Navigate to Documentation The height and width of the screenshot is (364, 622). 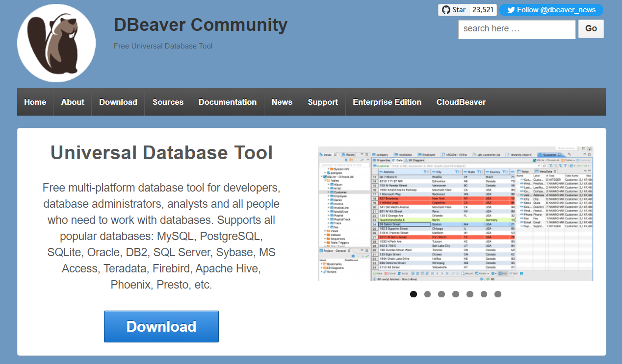point(228,102)
